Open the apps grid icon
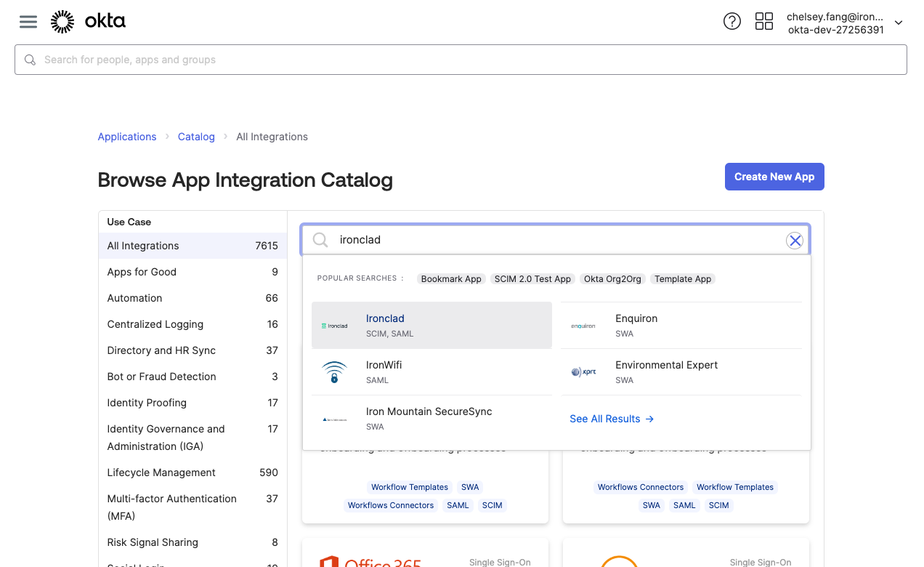 pyautogui.click(x=764, y=22)
